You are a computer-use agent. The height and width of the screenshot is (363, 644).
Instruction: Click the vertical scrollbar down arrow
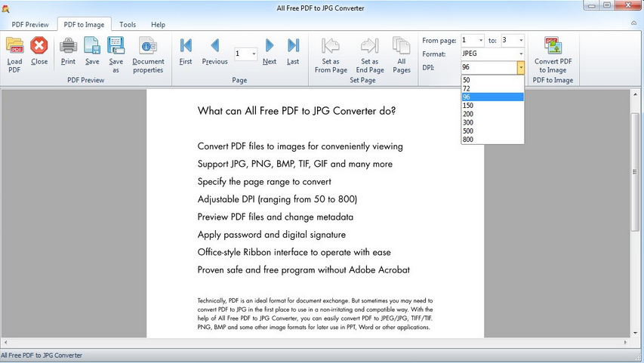635,333
